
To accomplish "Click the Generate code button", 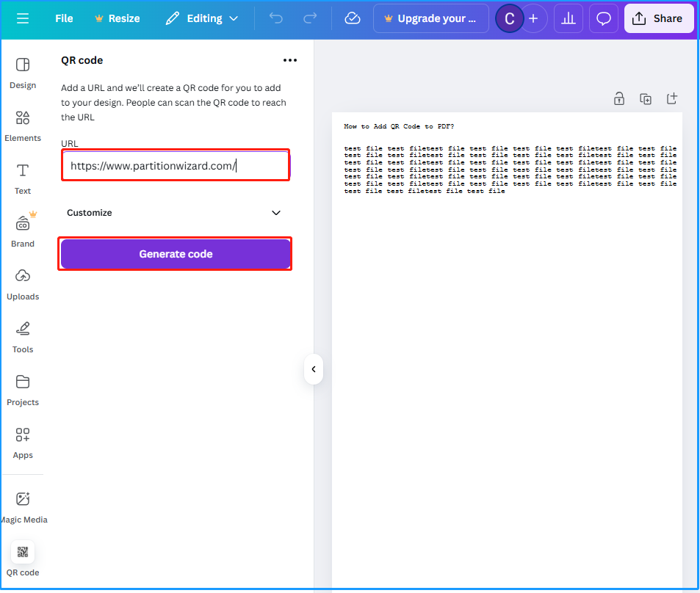I will click(x=176, y=254).
